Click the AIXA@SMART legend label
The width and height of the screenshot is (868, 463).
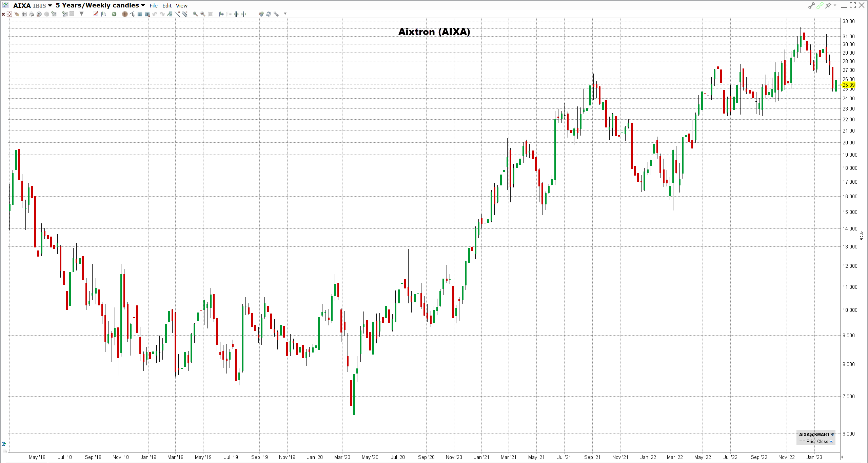click(x=814, y=435)
